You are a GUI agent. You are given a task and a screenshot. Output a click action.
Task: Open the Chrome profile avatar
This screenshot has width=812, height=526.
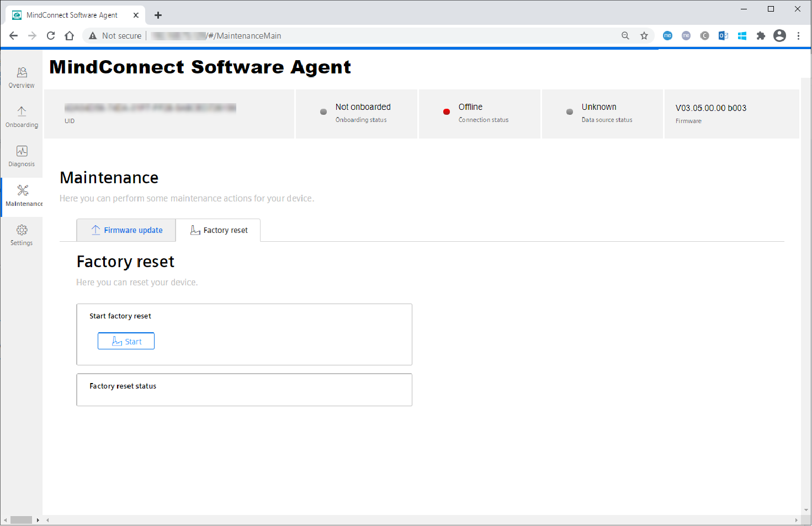(779, 36)
